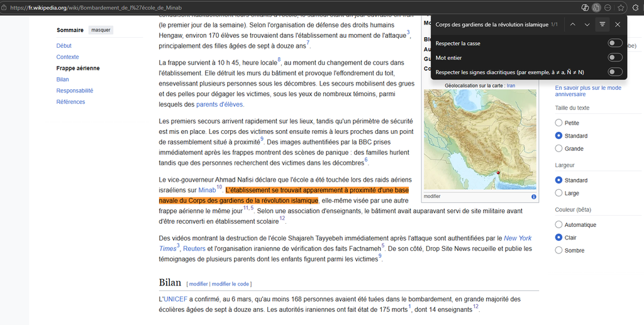This screenshot has height=325, width=644.
Task: Click the Couleur (bêta) label
Action: (x=573, y=210)
